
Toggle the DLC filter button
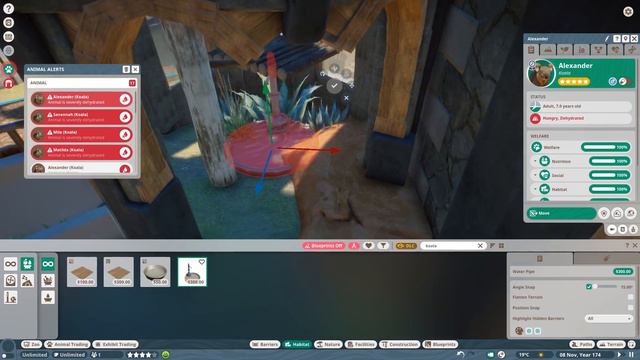click(x=406, y=246)
